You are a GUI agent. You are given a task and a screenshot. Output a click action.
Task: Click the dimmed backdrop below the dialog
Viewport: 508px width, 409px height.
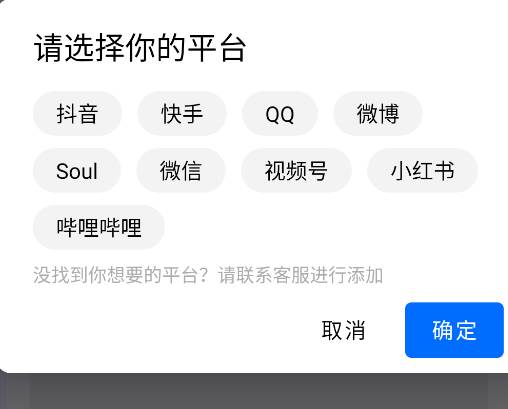pyautogui.click(x=254, y=391)
